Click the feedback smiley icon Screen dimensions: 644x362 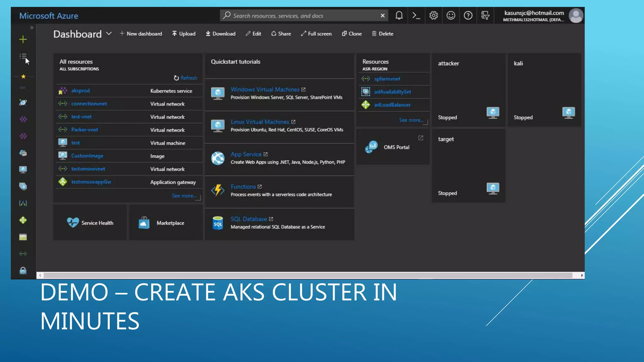(451, 15)
